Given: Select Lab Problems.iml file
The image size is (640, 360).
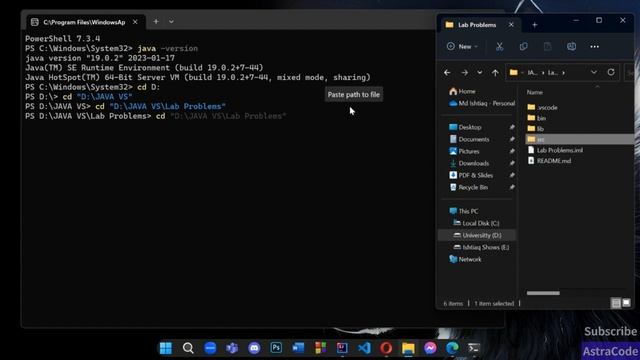Looking at the screenshot, I should click(555, 150).
